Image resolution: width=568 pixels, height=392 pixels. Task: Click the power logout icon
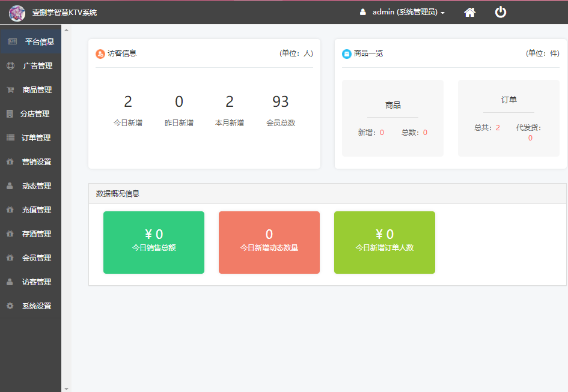(500, 12)
